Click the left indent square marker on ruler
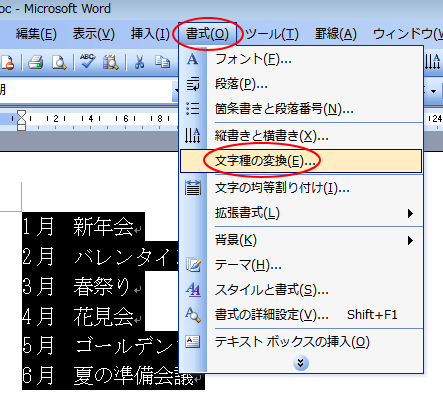This screenshot has height=402, width=443. pyautogui.click(x=21, y=127)
